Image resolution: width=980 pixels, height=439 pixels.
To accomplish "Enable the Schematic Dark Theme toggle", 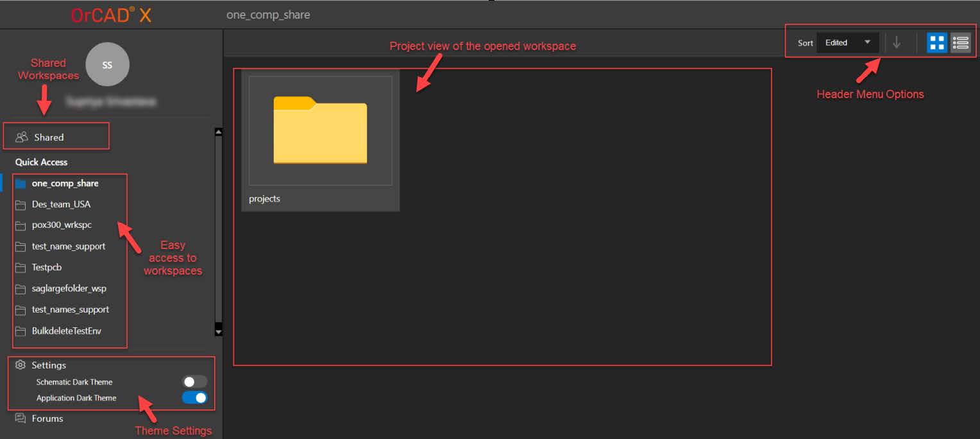I will tap(194, 382).
